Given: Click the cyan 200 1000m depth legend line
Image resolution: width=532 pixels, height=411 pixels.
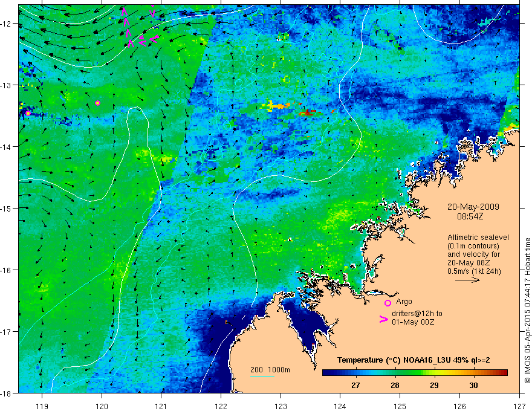Looking at the screenshot, I should [262, 376].
